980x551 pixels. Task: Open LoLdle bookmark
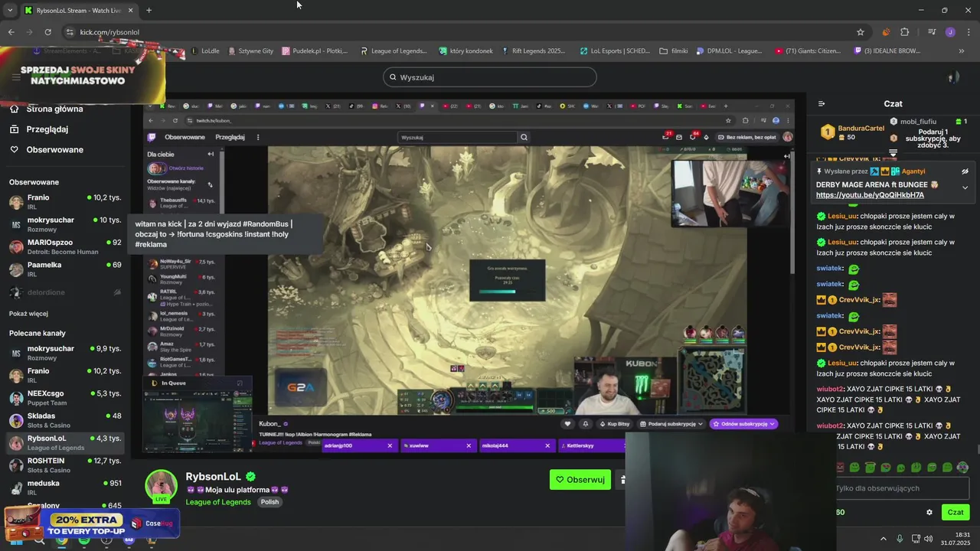coord(204,51)
